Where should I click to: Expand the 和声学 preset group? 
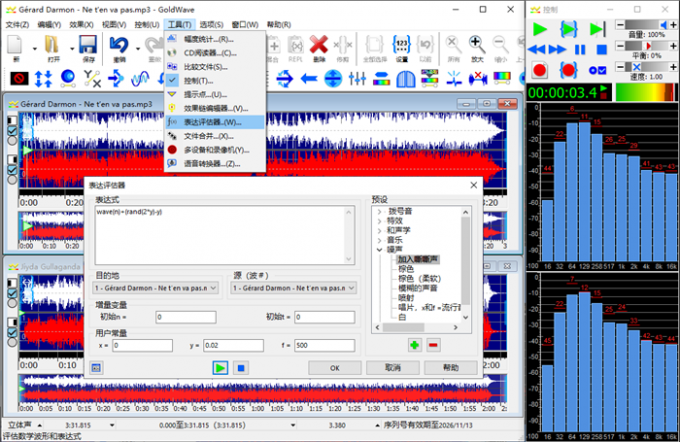[x=379, y=230]
